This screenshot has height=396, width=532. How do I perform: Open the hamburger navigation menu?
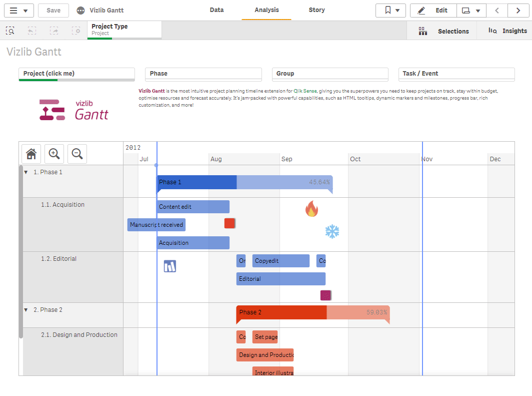(18, 11)
